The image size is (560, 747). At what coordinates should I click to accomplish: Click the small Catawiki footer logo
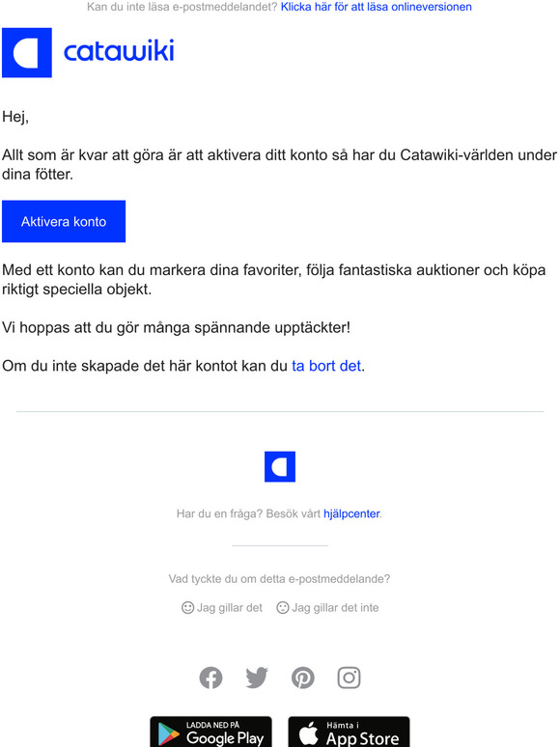280,466
